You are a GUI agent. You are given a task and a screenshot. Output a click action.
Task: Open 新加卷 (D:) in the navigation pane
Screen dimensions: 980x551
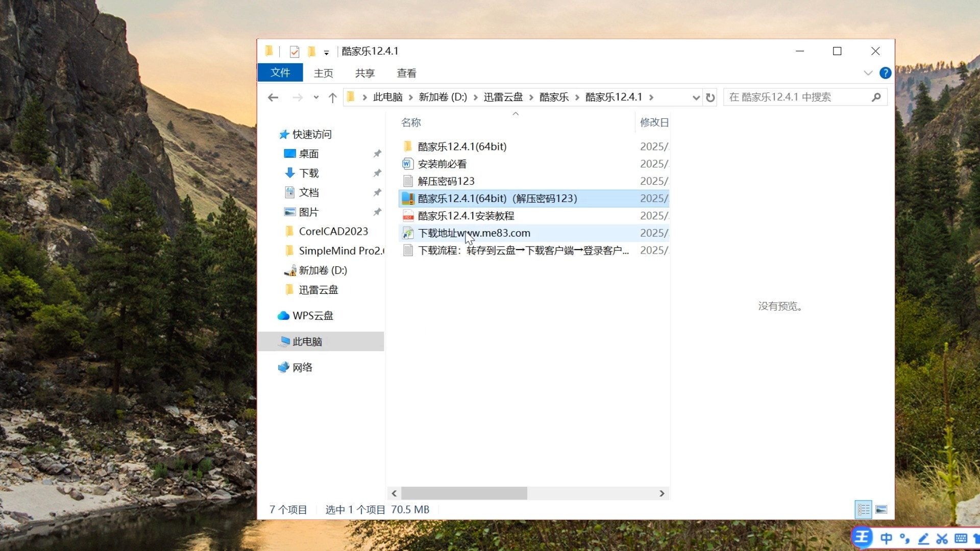323,270
